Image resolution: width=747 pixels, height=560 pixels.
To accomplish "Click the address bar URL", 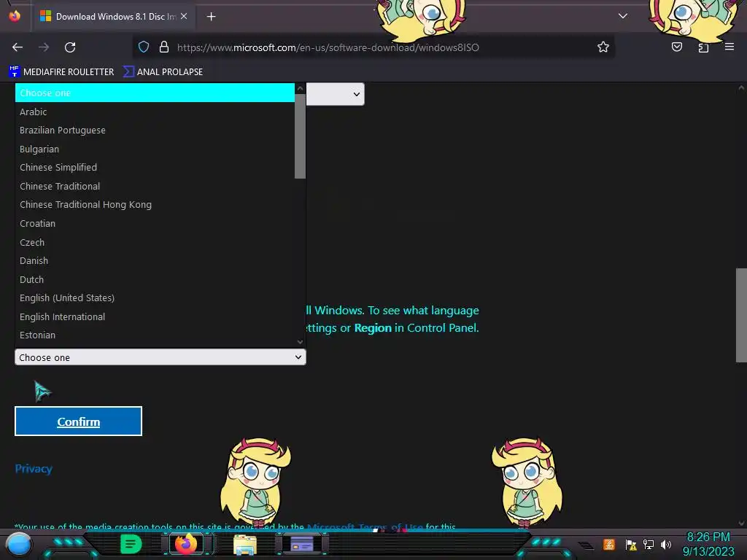I will (x=328, y=47).
